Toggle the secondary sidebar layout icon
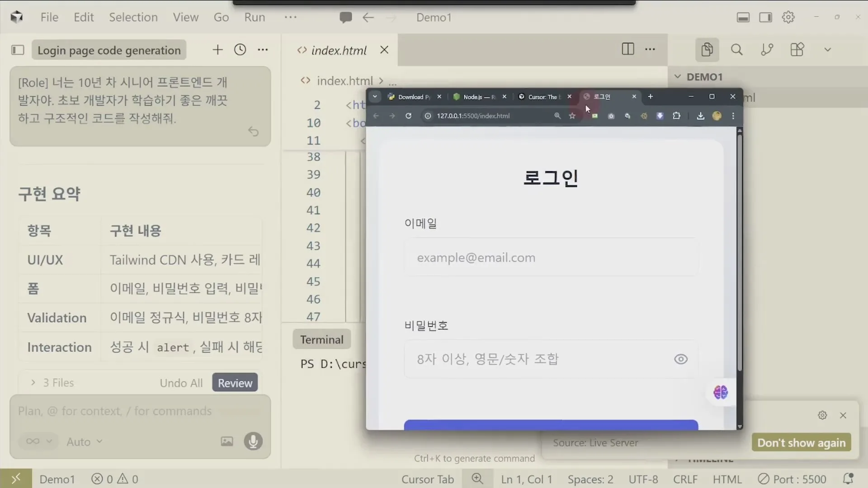The height and width of the screenshot is (488, 868). tap(765, 18)
